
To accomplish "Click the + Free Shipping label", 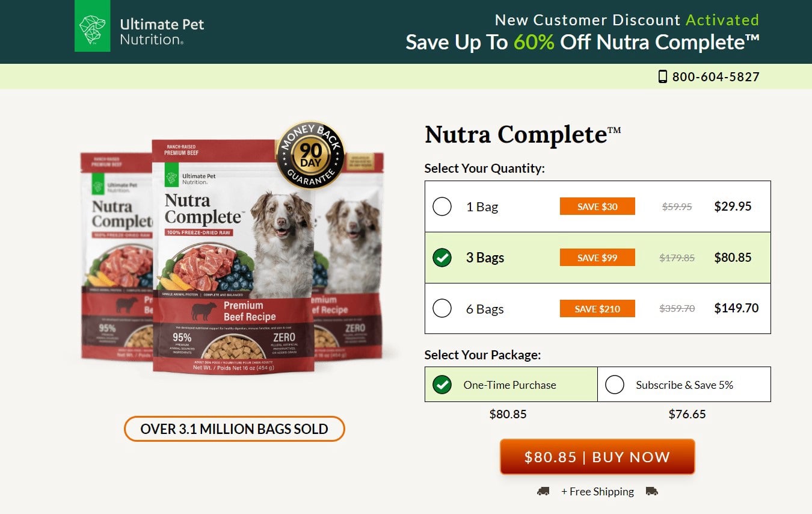I will (598, 491).
